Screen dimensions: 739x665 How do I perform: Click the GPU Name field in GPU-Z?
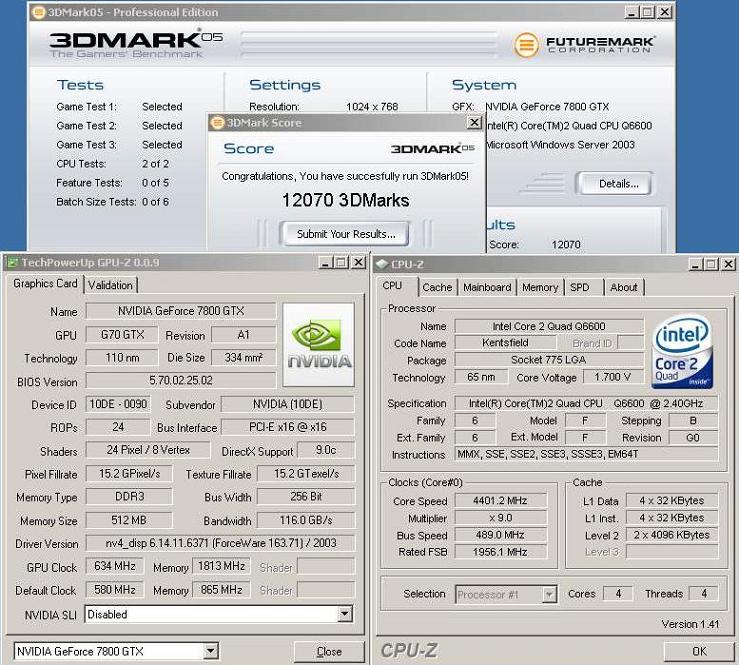[181, 311]
